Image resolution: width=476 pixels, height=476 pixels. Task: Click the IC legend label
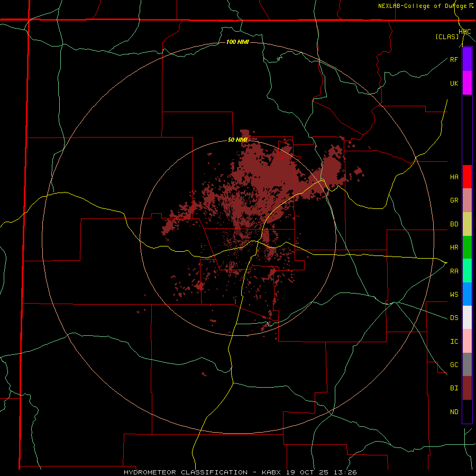point(454,342)
